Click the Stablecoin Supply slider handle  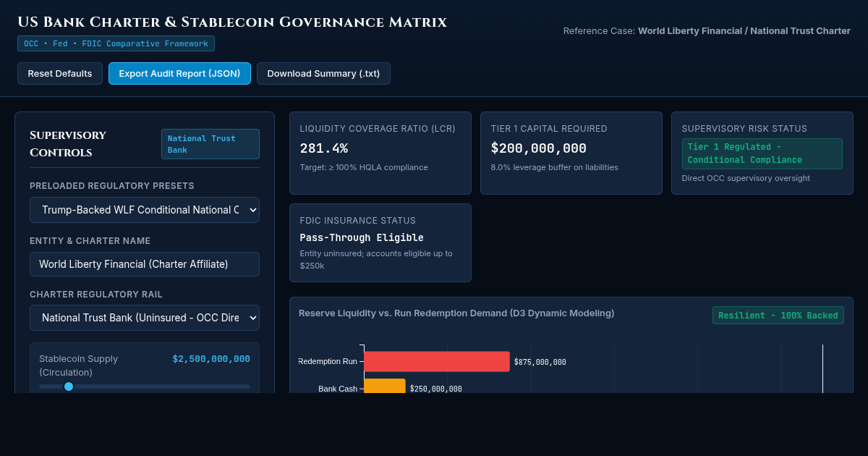[x=69, y=387]
